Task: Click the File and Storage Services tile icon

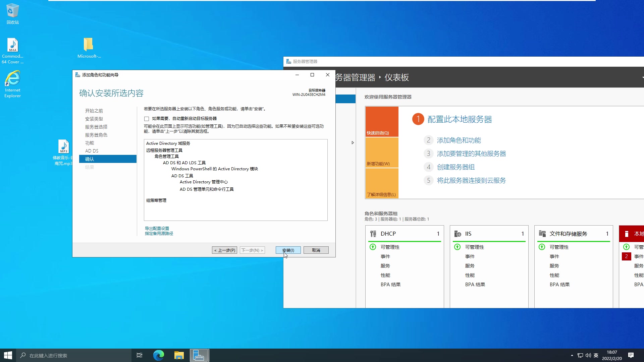Action: 542,234
